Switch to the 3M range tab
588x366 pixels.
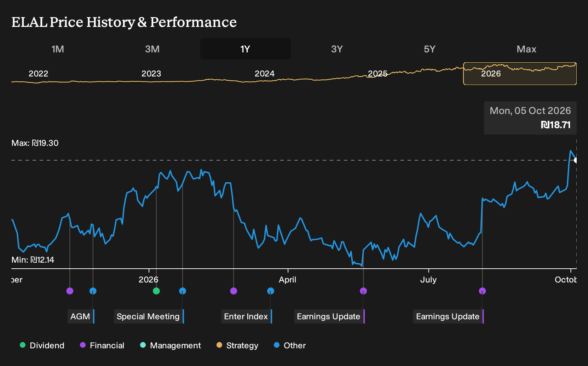(x=152, y=49)
